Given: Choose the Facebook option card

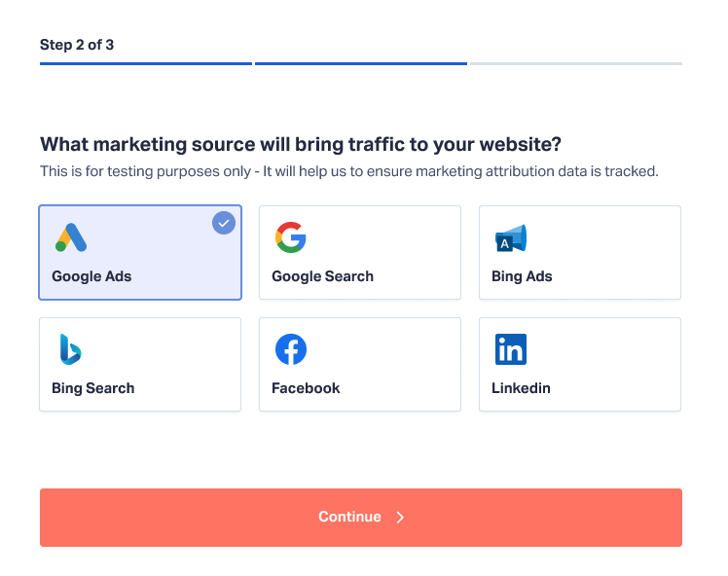Looking at the screenshot, I should [x=360, y=364].
